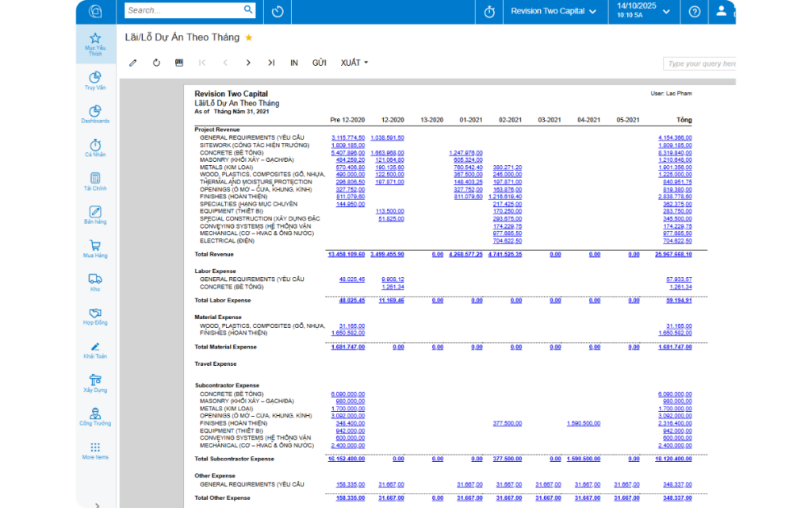Click the timer icon in top bar
812x508 pixels.
click(x=489, y=11)
